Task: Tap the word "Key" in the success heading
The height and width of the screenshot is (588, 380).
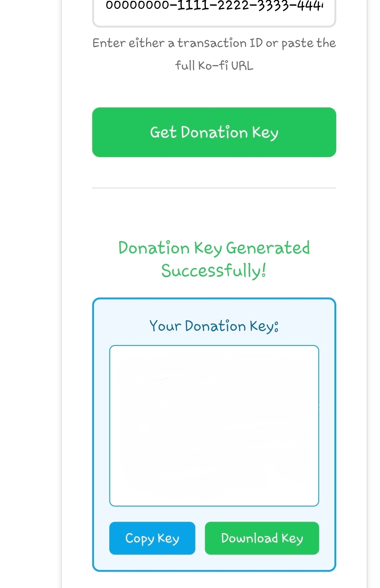Action: (208, 248)
